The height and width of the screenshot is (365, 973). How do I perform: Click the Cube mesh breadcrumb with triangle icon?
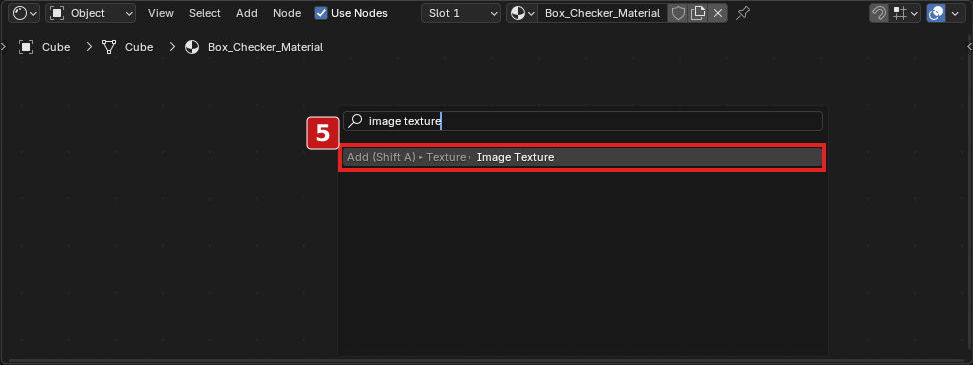coord(128,47)
